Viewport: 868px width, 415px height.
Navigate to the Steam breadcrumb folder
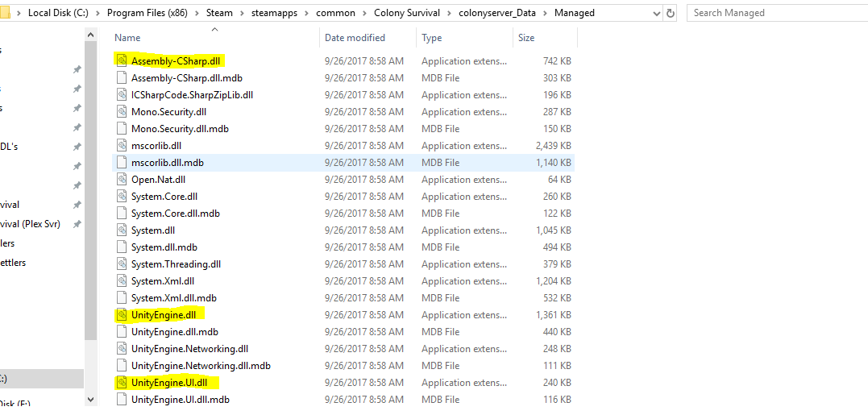[218, 13]
